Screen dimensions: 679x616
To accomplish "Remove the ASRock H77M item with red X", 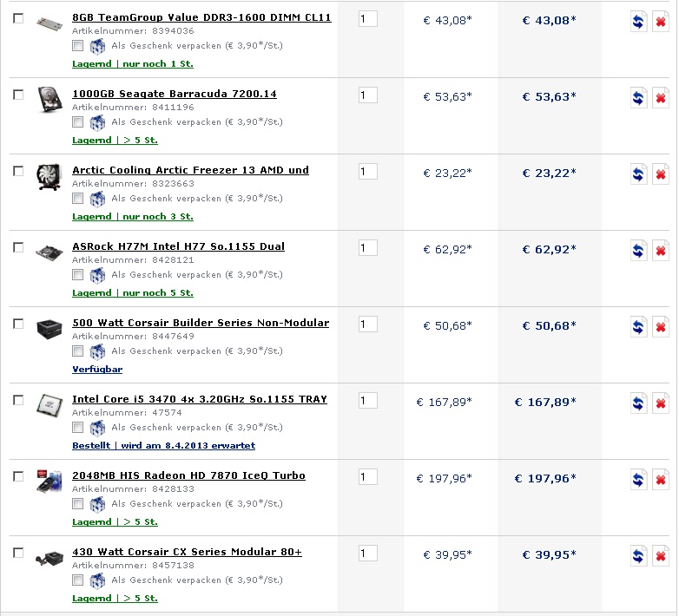I will 660,251.
